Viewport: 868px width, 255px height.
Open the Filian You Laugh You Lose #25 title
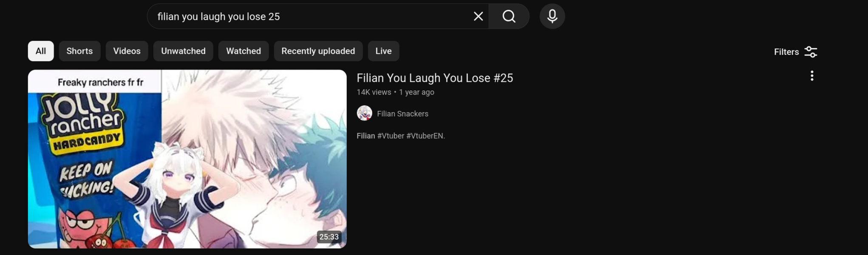pyautogui.click(x=435, y=78)
